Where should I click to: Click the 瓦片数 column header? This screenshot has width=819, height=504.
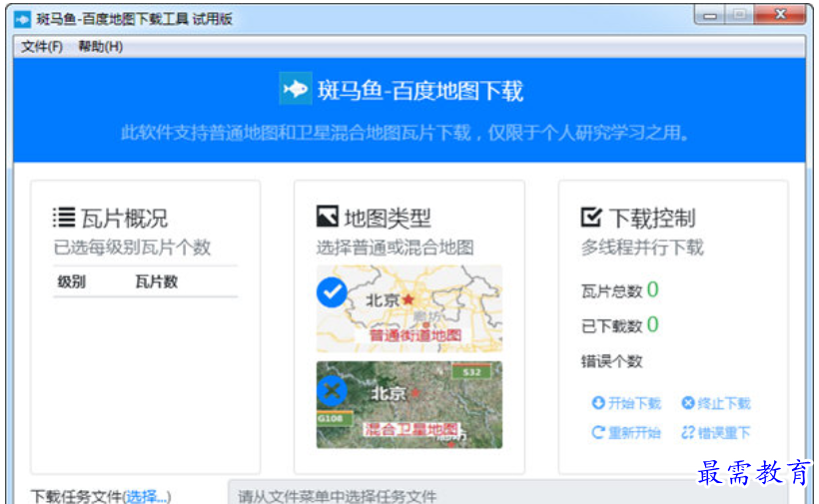(157, 282)
